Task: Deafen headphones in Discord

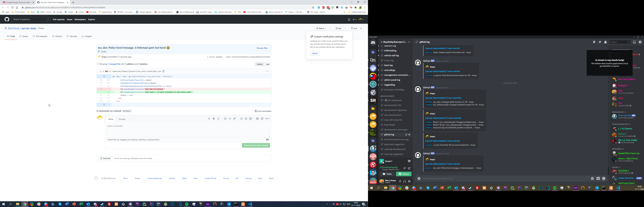Action: point(405,181)
